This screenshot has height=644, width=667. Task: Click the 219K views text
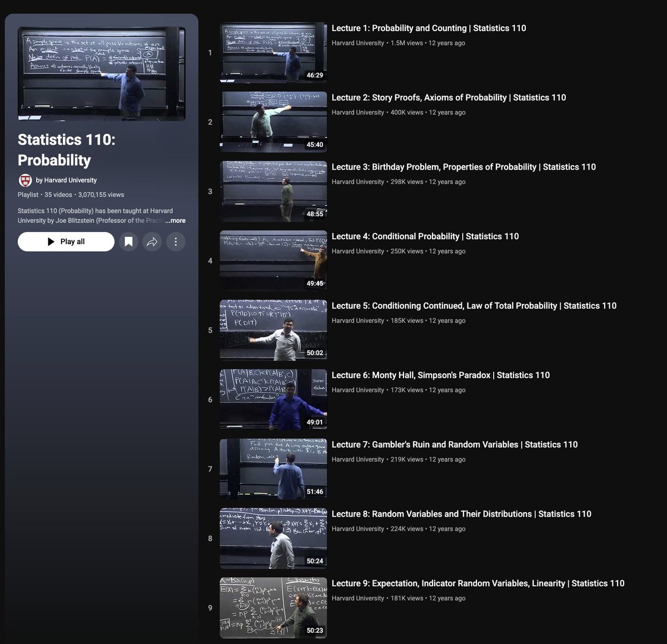[x=407, y=459]
